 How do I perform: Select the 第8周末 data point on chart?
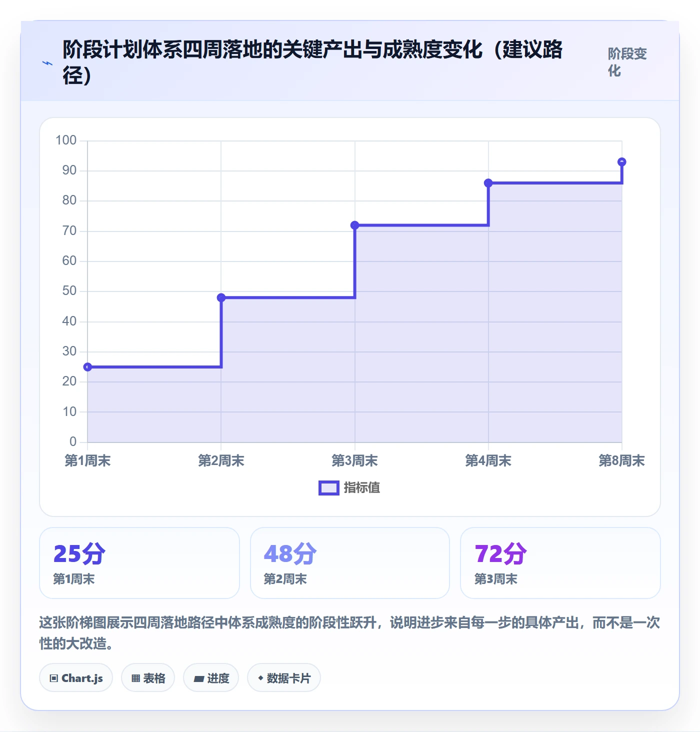pos(622,162)
